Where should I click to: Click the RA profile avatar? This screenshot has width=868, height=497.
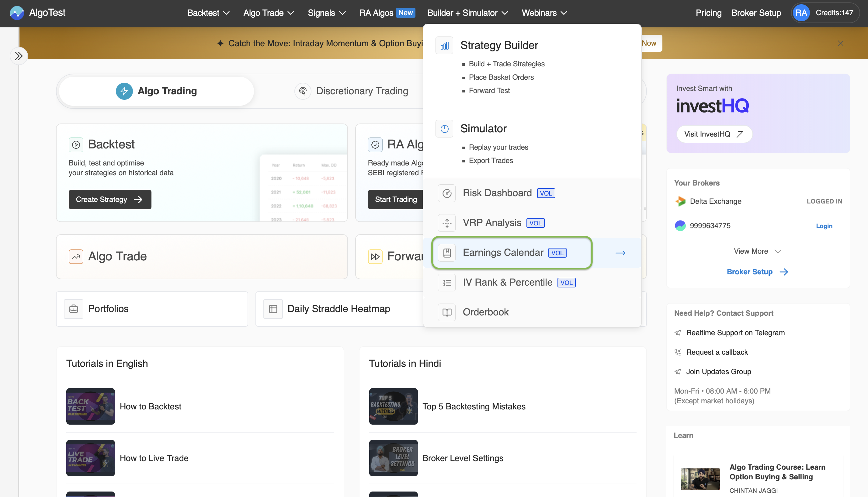[x=801, y=13]
